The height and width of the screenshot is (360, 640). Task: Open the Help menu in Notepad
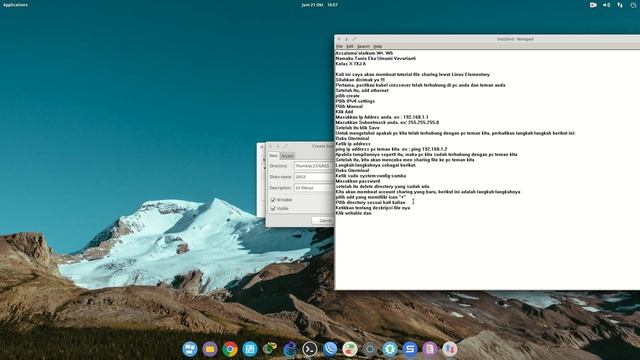(378, 47)
